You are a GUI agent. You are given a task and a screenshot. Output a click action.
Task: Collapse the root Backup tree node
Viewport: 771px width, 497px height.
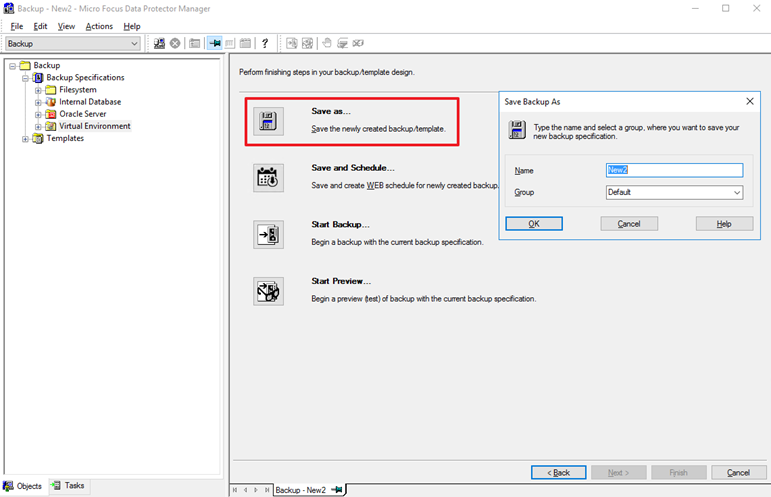12,66
